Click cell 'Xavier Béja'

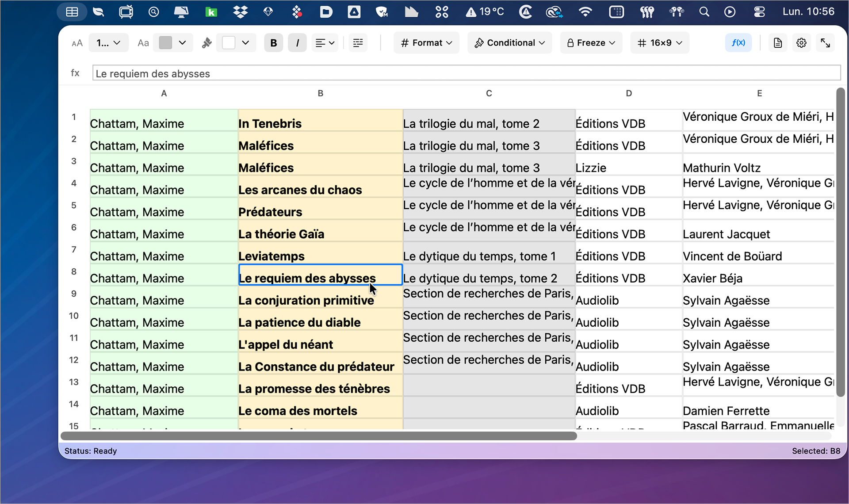click(x=758, y=275)
